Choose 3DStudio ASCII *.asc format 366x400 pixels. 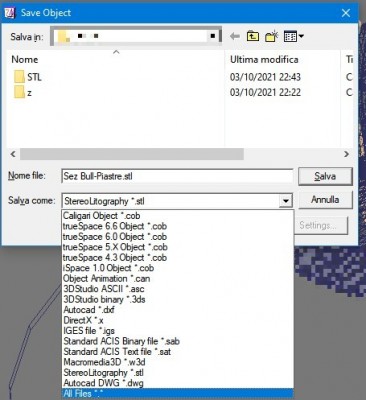178,289
